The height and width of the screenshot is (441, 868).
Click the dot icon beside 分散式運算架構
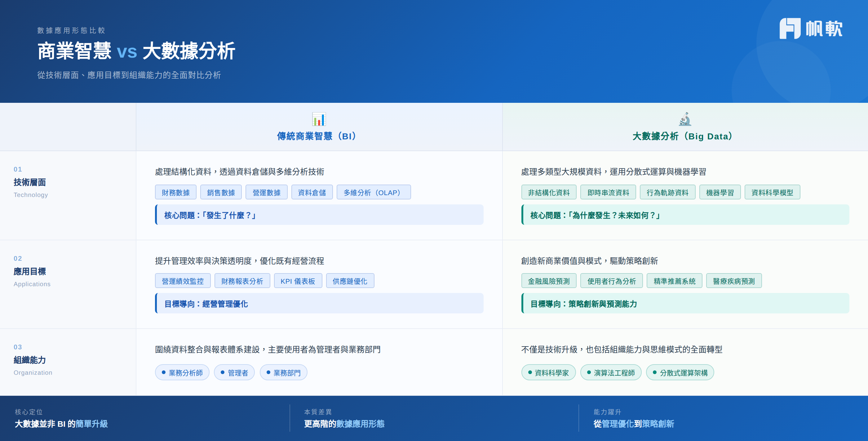(655, 372)
